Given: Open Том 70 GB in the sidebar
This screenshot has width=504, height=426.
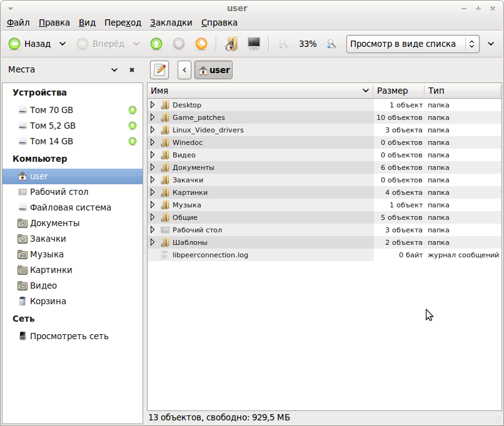Looking at the screenshot, I should click(51, 110).
